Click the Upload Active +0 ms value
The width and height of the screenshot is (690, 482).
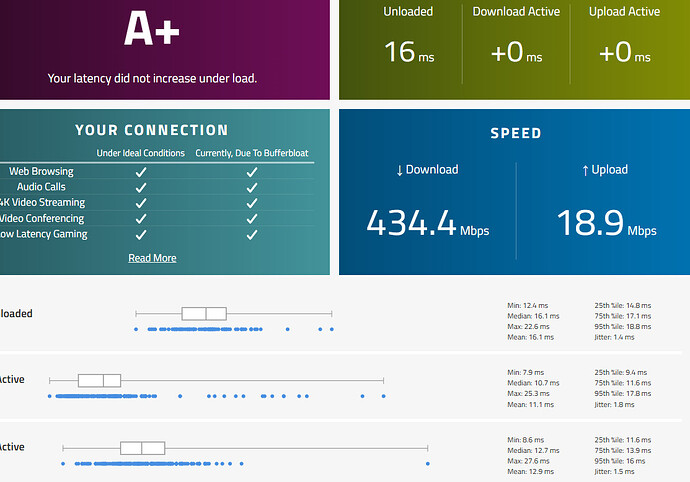click(x=624, y=52)
